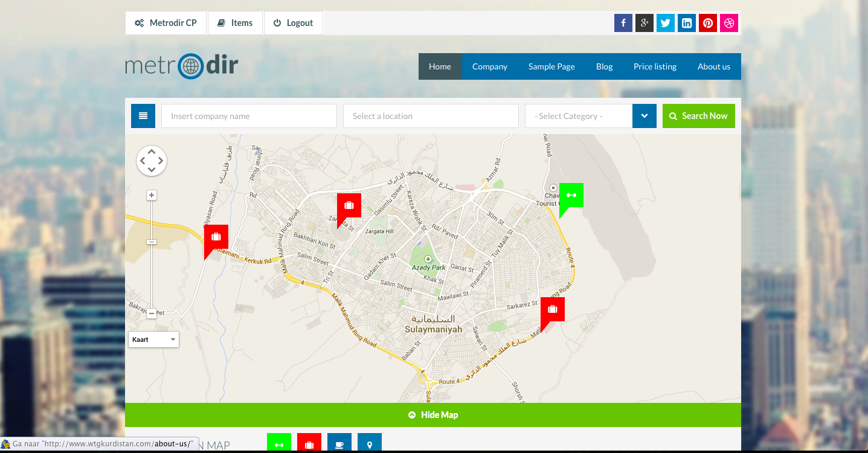The height and width of the screenshot is (453, 868).
Task: Open the Blog menu item
Action: point(604,66)
